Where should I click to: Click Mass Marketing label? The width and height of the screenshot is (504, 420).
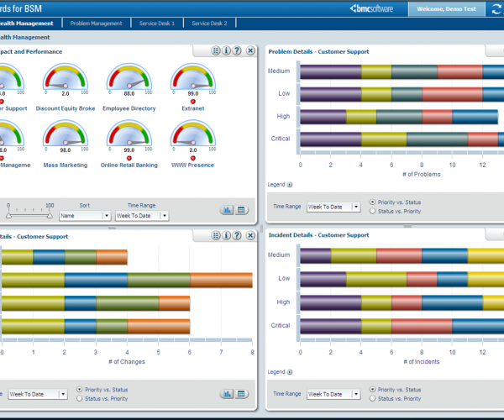pyautogui.click(x=66, y=165)
